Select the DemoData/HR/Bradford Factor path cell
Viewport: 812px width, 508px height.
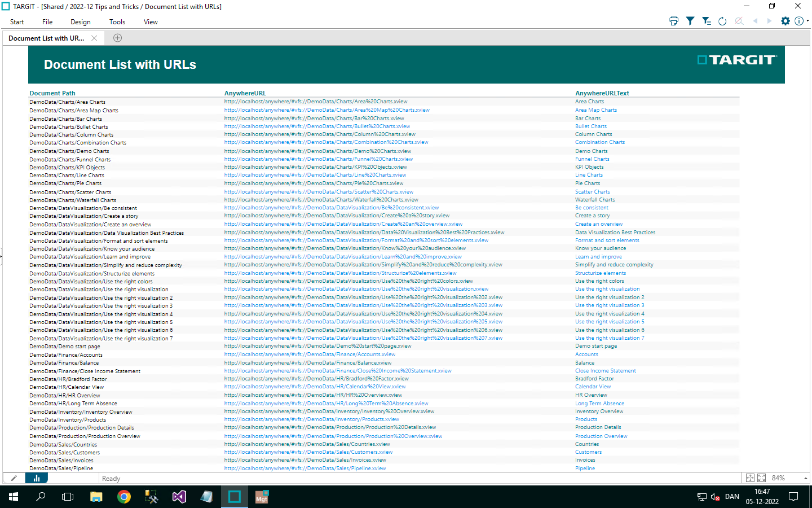68,379
